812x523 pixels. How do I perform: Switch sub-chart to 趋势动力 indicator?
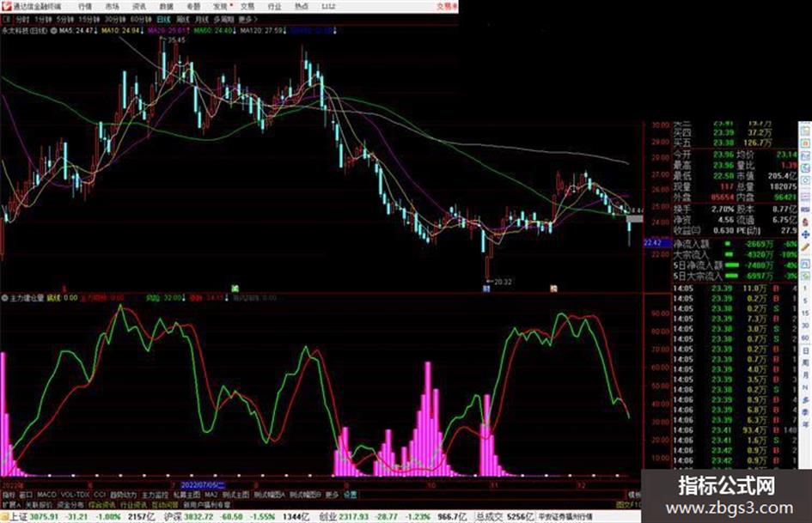click(123, 495)
